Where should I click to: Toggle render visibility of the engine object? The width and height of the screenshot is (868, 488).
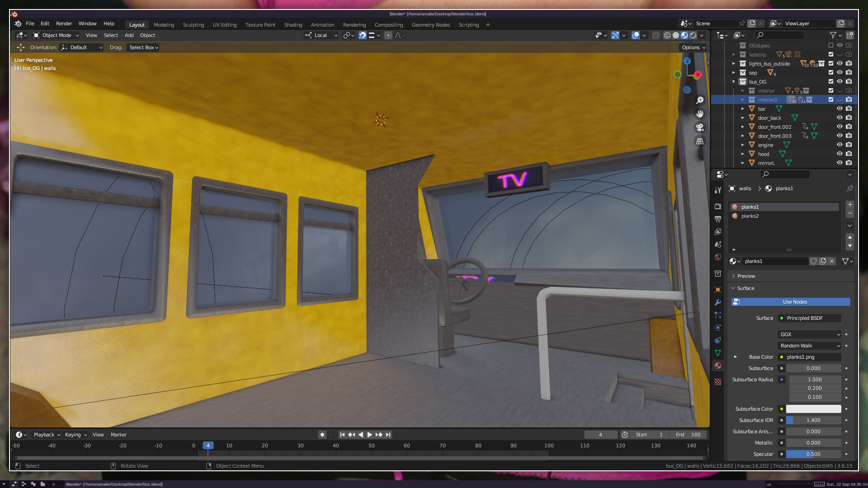[849, 145]
